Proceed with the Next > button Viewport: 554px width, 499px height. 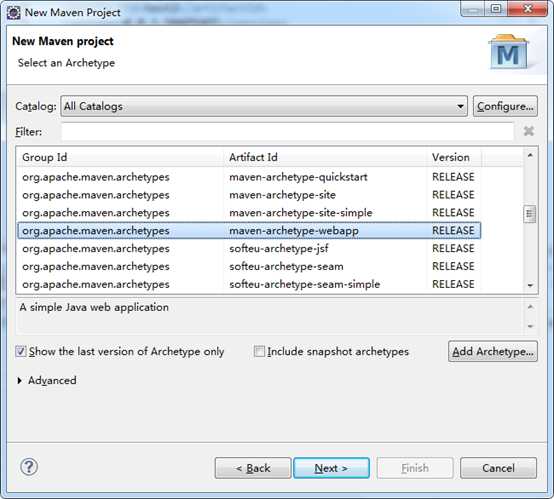coord(331,468)
